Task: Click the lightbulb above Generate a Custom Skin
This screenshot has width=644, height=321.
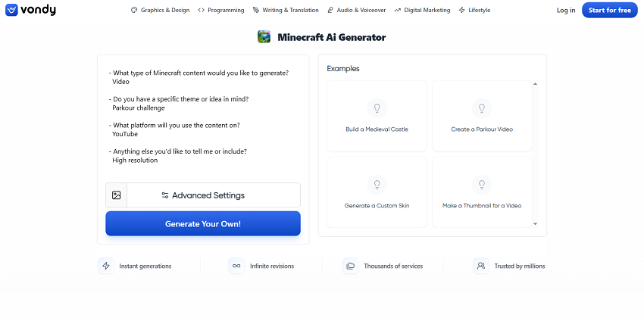Action: point(377,185)
